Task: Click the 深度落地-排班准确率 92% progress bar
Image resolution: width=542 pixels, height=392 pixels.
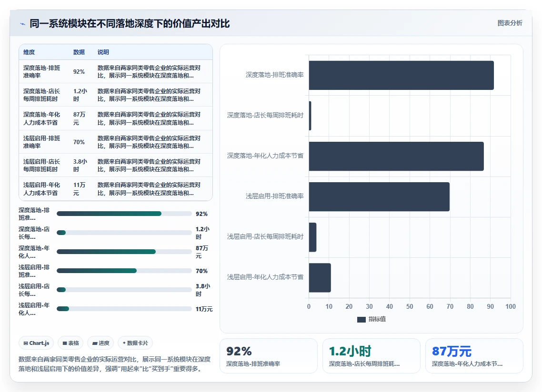Action: (x=124, y=214)
